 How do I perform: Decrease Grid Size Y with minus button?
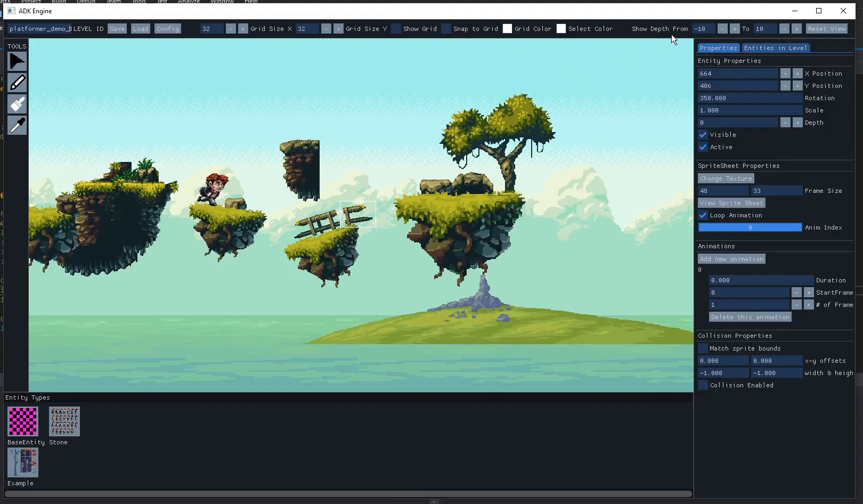(x=326, y=29)
